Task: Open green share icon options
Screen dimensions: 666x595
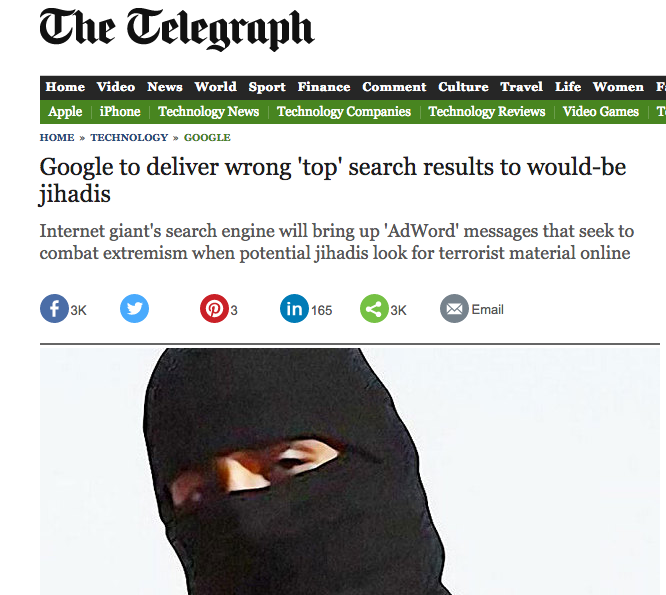Action: [374, 308]
